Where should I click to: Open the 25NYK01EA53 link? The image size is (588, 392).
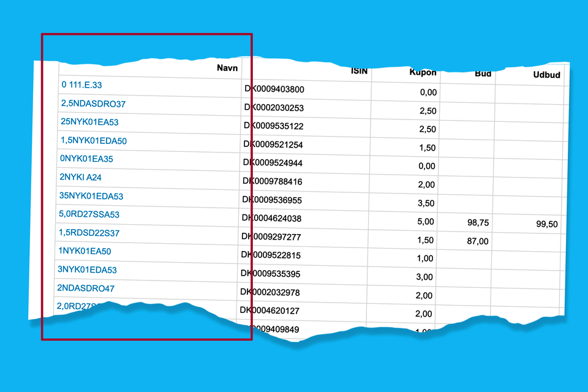(x=89, y=122)
